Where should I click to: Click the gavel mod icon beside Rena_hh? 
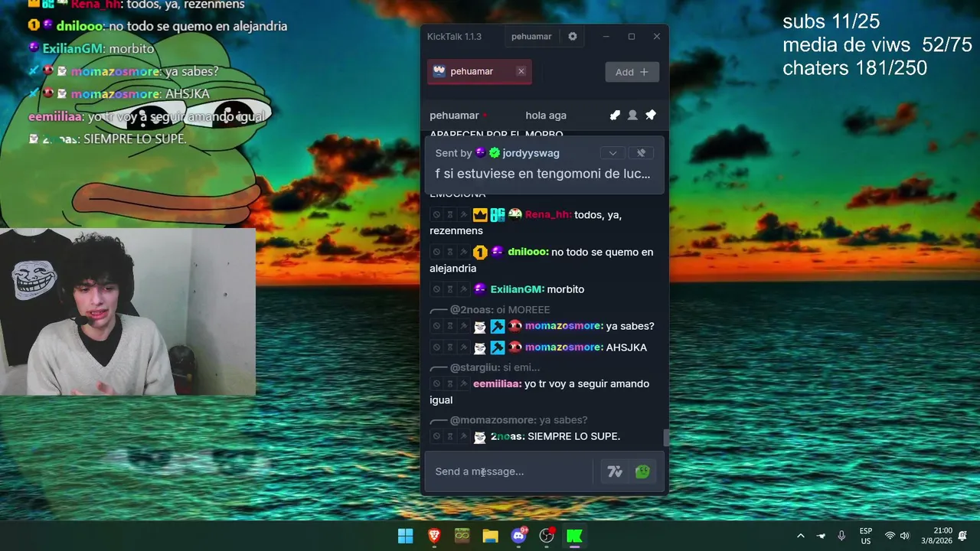coord(463,215)
